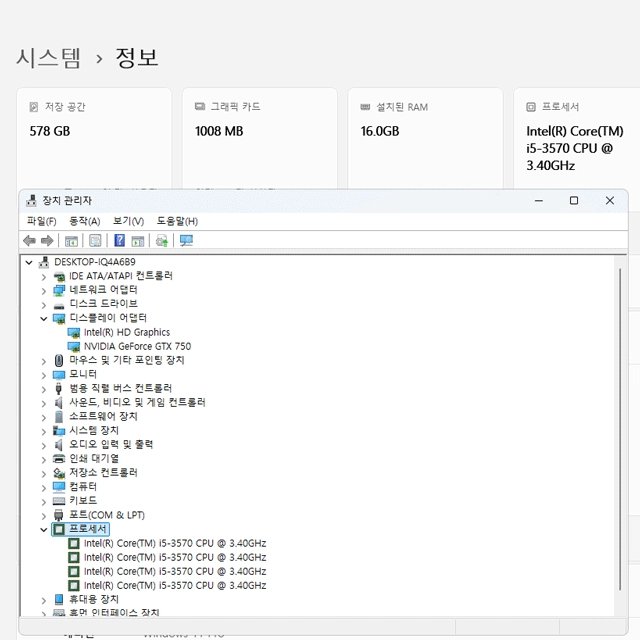The image size is (640, 640).
Task: Click the 프로세서 category chip icon
Action: pos(59,529)
